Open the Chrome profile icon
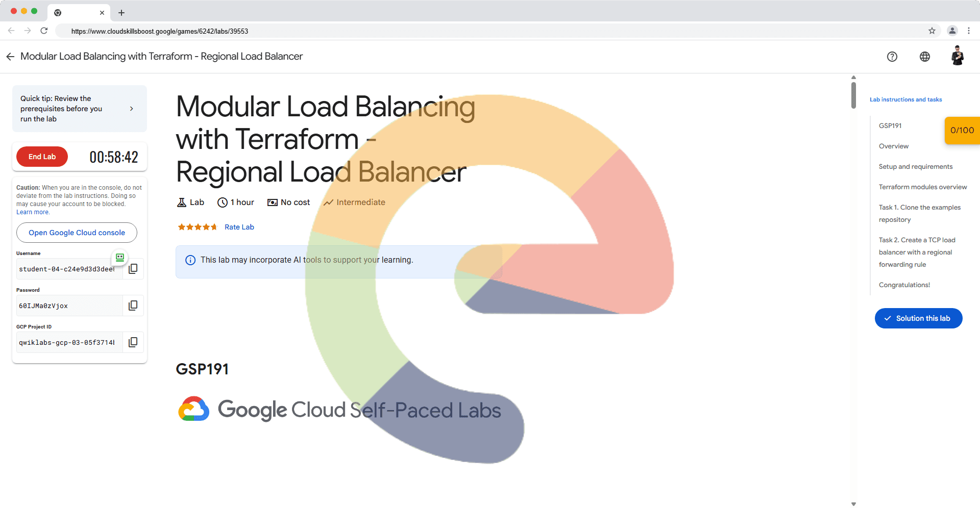The height and width of the screenshot is (508, 980). [952, 31]
